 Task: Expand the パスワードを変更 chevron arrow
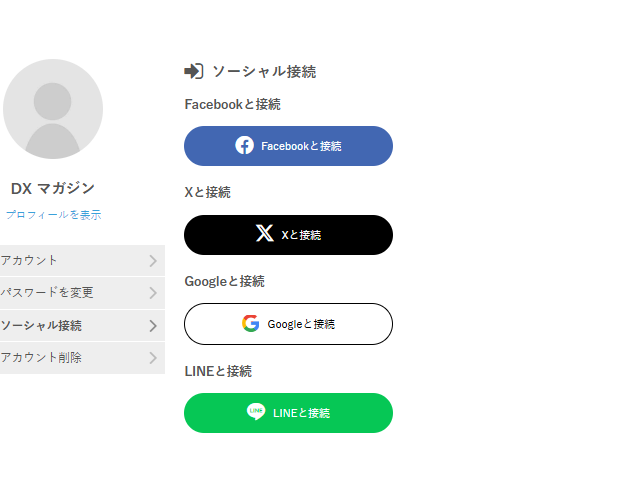(x=153, y=293)
